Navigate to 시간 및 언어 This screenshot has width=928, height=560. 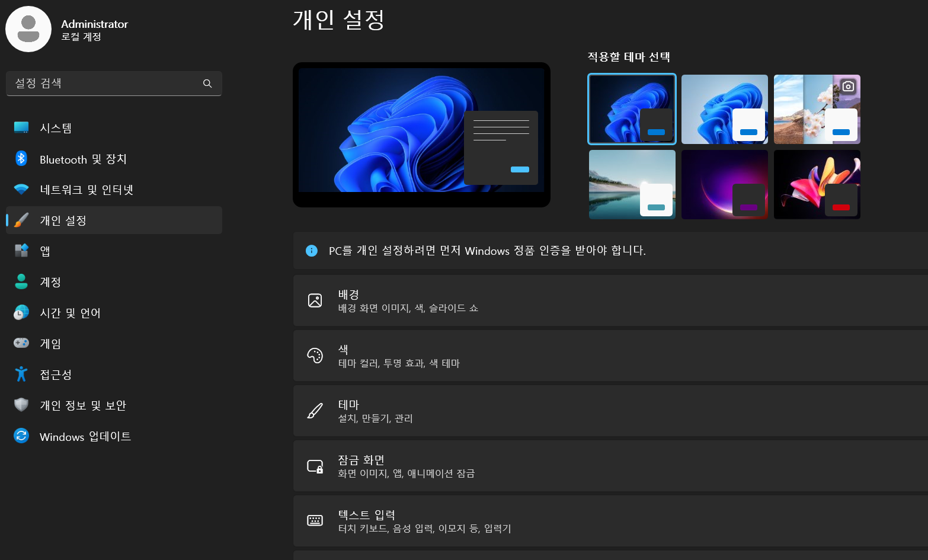coord(114,313)
